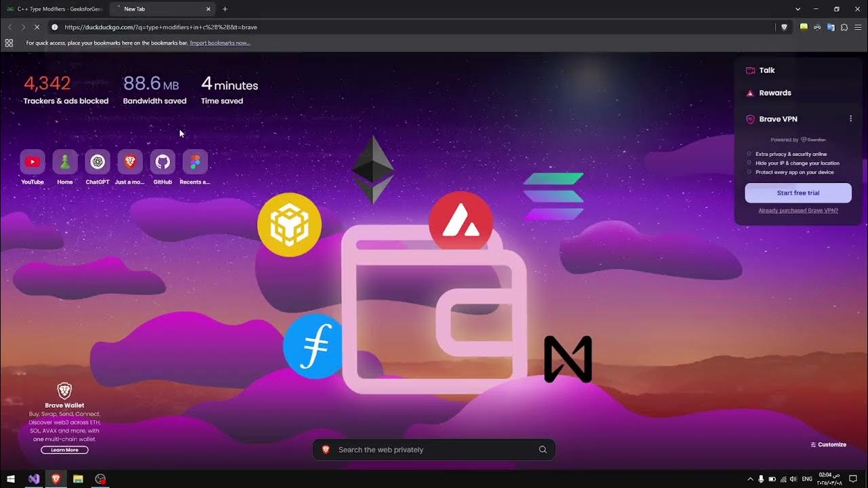Click the '4 minutes' time saved stat

click(x=229, y=84)
